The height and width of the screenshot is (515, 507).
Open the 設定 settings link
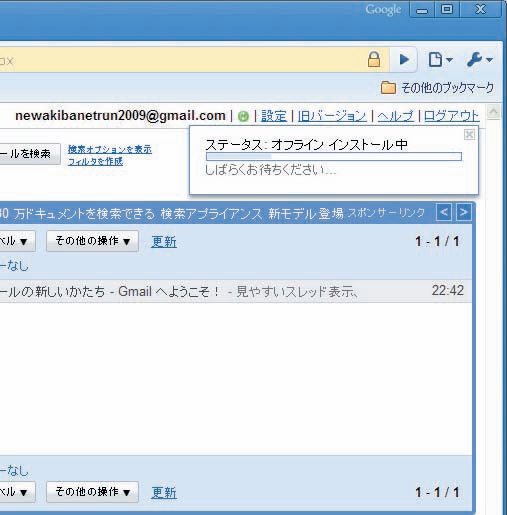coord(274,116)
